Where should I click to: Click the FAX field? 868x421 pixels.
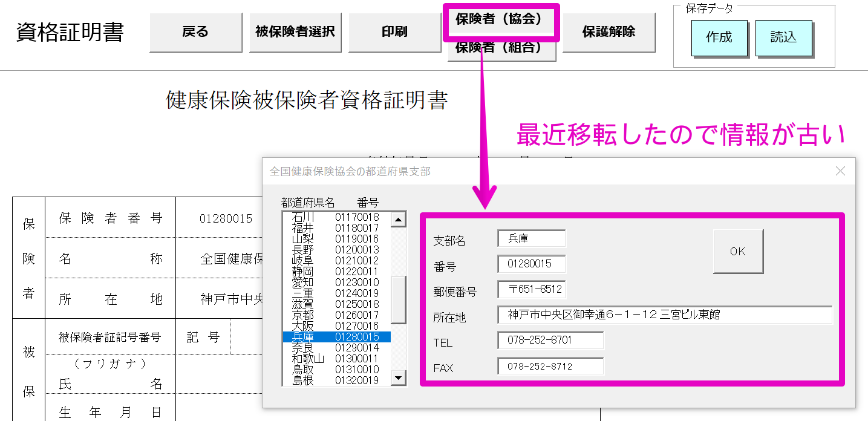pos(551,366)
